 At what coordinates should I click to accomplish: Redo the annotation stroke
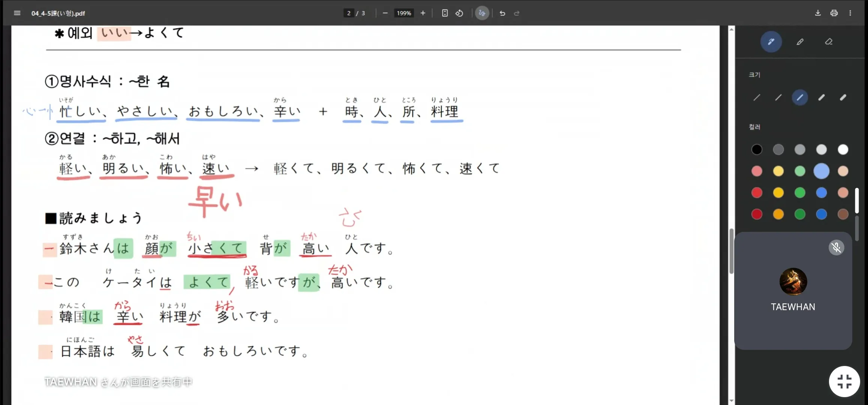point(516,13)
